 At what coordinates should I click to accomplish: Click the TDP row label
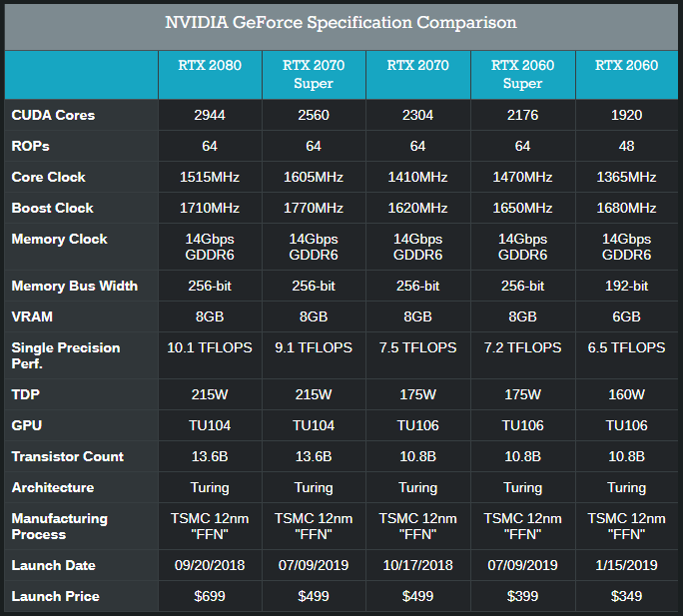pyautogui.click(x=26, y=394)
